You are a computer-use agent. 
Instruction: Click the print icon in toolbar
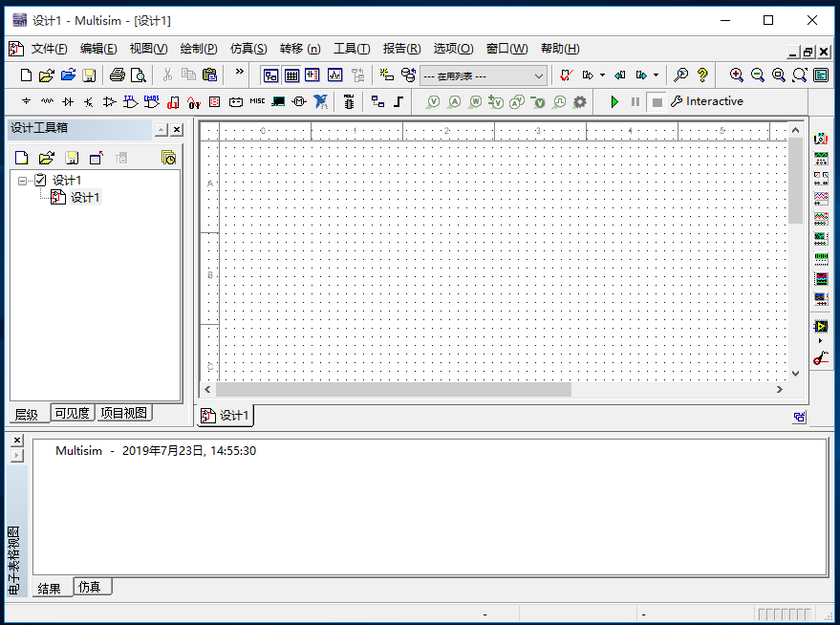click(117, 75)
